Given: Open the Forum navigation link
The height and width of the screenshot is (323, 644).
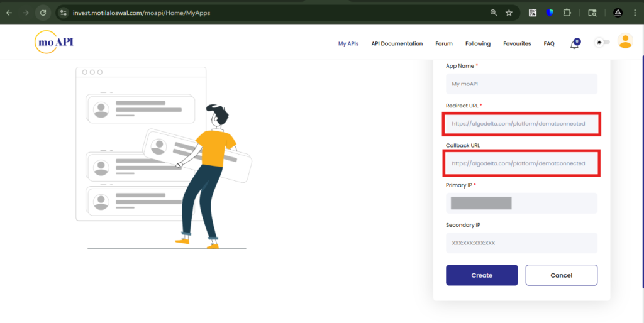Looking at the screenshot, I should click(443, 44).
